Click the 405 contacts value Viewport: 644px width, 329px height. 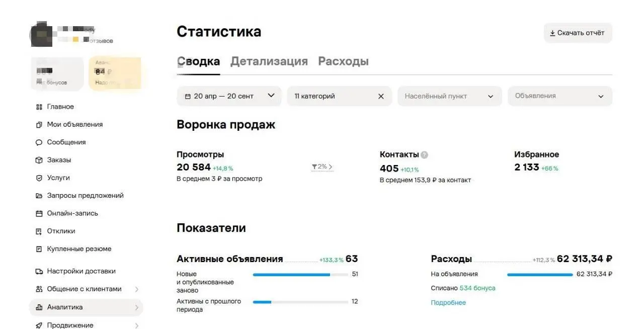(389, 169)
